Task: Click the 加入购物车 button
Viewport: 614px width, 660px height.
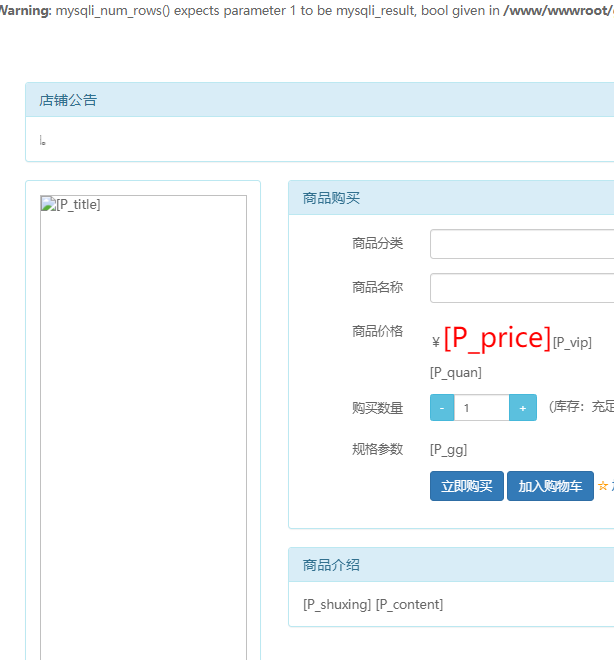Action: (x=550, y=487)
